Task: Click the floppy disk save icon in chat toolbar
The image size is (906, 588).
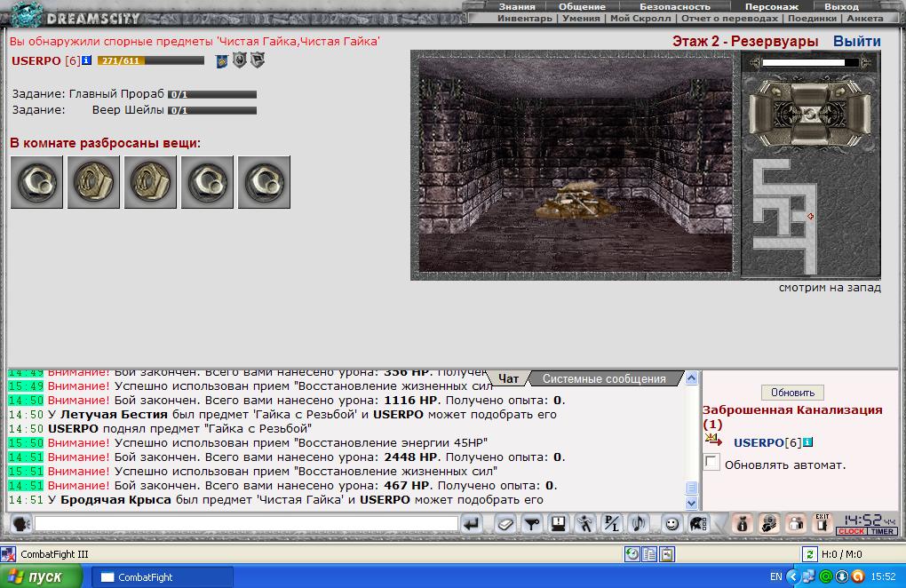Action: pyautogui.click(x=558, y=524)
